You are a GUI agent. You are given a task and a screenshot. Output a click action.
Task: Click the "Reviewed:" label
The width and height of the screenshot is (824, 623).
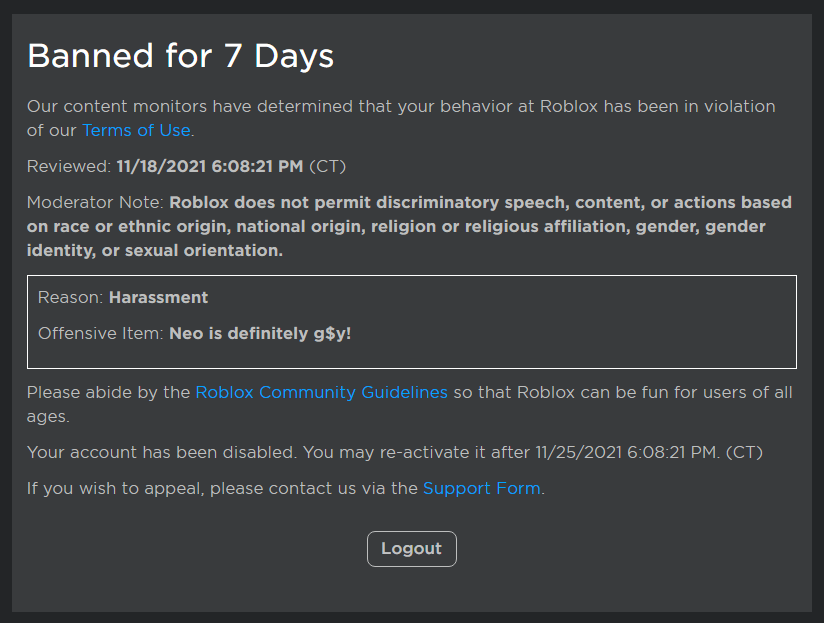[x=69, y=166]
